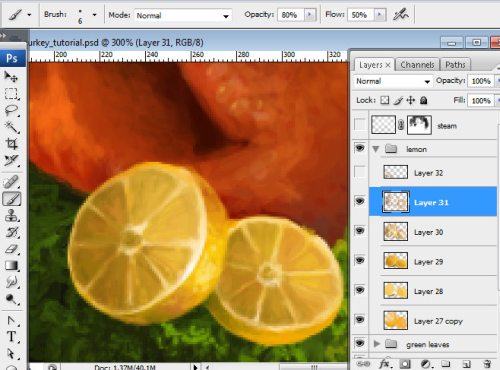This screenshot has width=500, height=370.
Task: Open the tool preset picker arrow
Action: coord(29,15)
